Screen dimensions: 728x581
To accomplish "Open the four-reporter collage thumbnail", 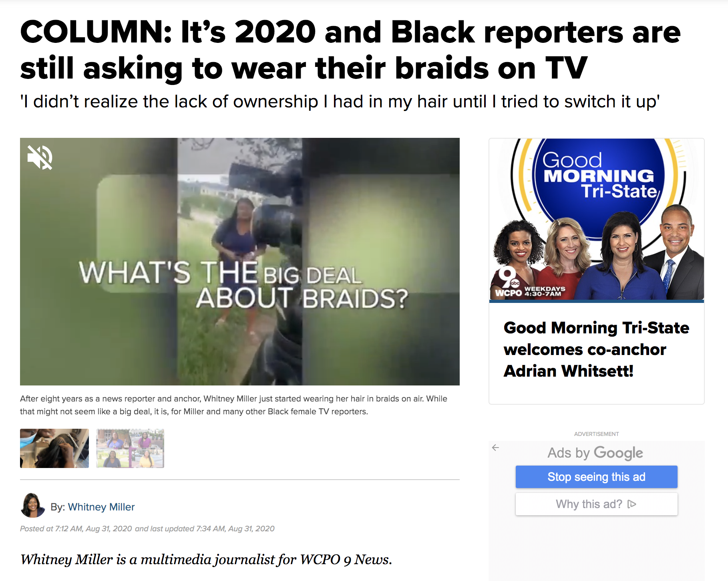I will coord(130,448).
